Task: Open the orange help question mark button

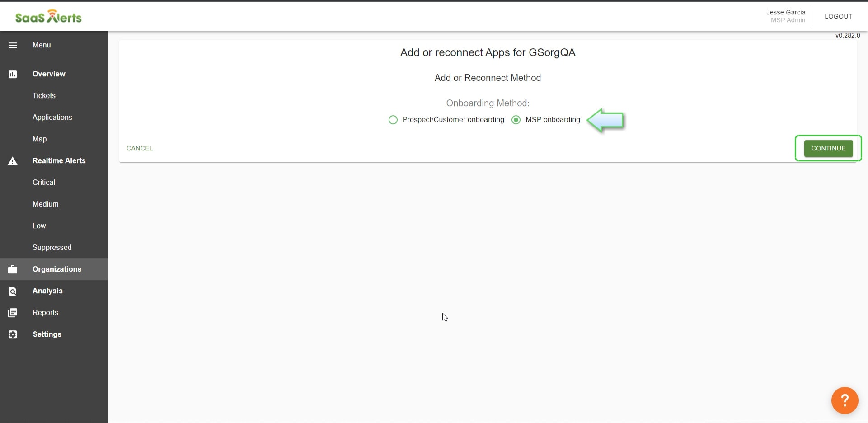Action: [844, 400]
